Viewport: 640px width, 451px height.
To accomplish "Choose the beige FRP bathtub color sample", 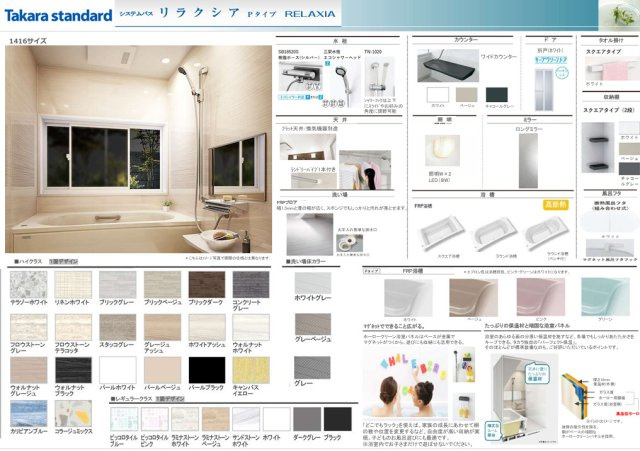I will (x=473, y=297).
